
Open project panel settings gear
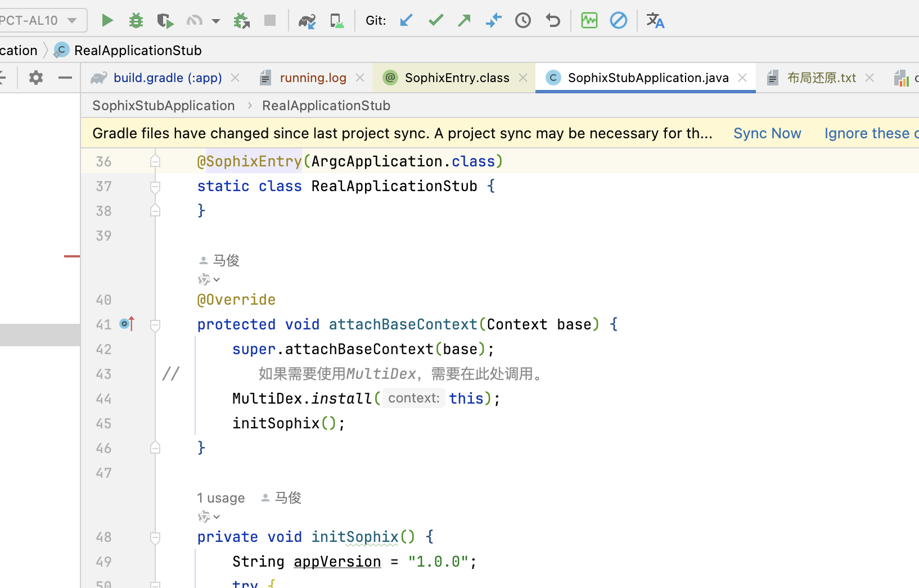click(36, 78)
